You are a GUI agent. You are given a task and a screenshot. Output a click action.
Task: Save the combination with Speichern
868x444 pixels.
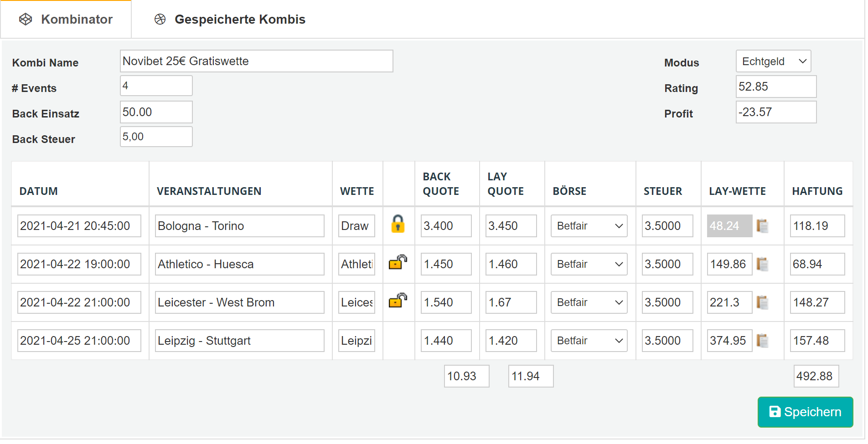pos(805,412)
